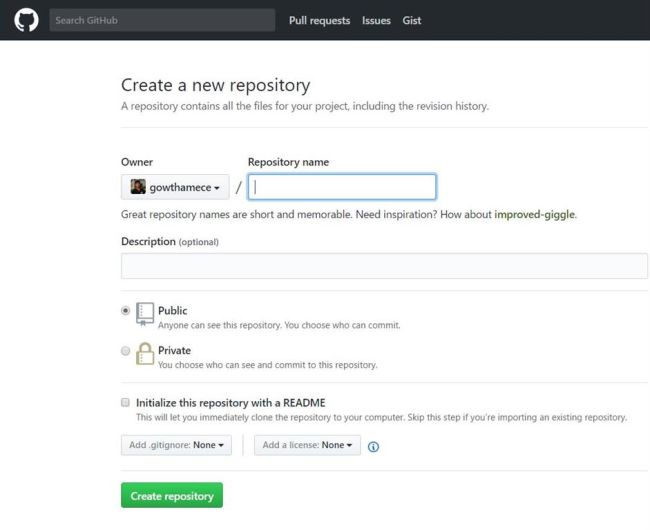
Task: Open the Owner dropdown
Action: click(x=175, y=187)
